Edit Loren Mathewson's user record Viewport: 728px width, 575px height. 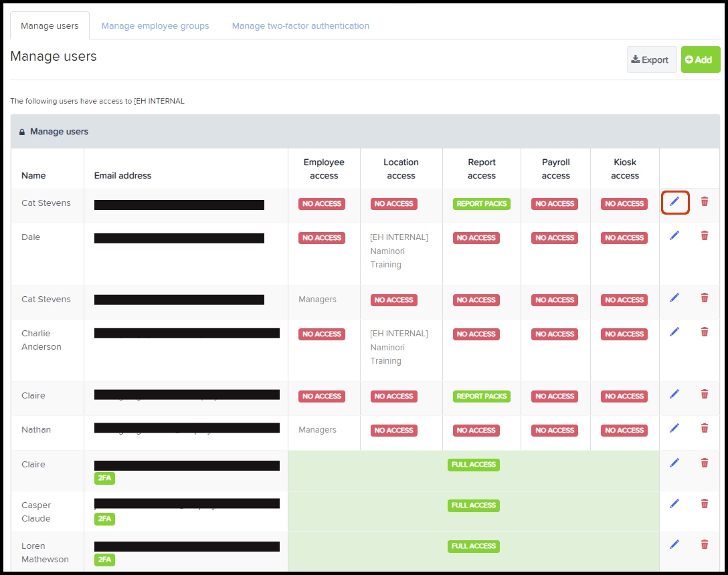pos(674,544)
